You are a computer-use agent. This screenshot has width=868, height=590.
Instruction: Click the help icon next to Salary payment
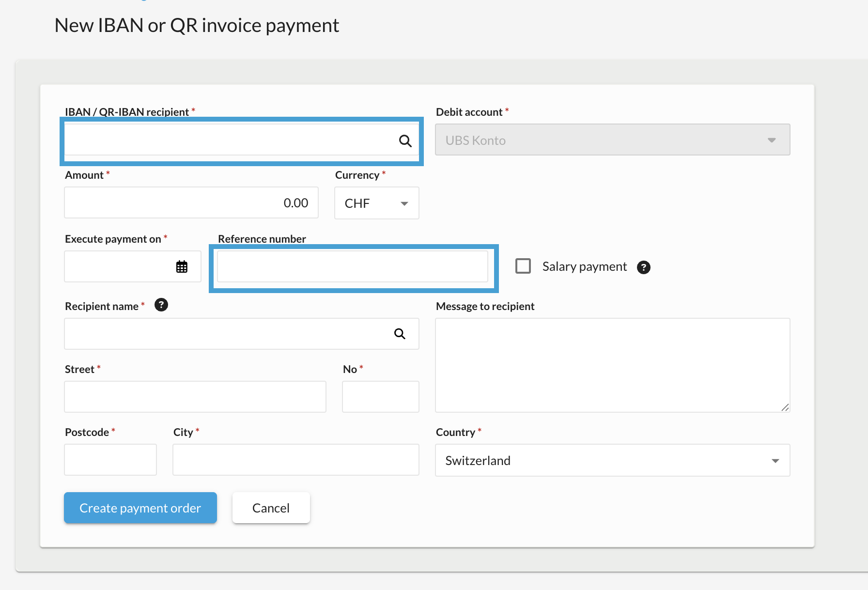point(644,267)
